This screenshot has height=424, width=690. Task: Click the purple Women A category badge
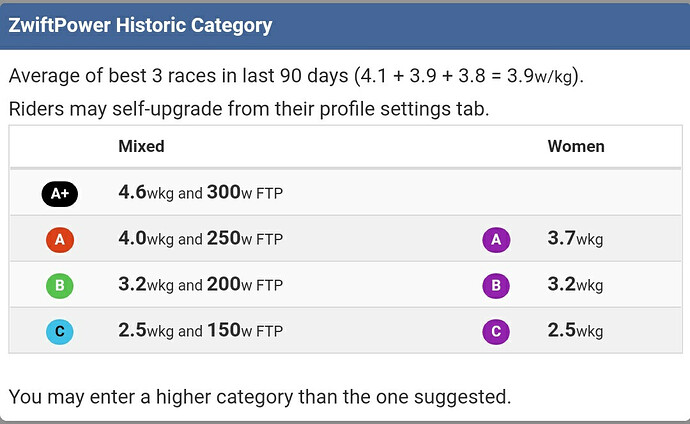tap(496, 240)
